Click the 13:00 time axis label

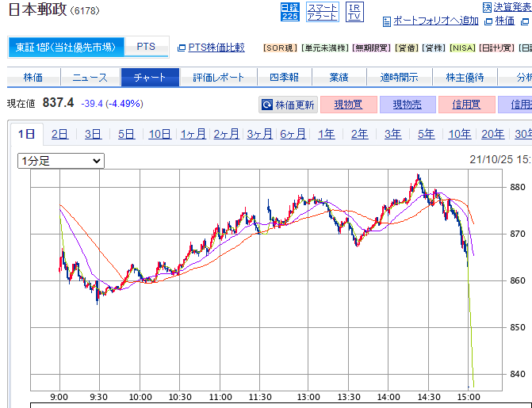tap(308, 397)
